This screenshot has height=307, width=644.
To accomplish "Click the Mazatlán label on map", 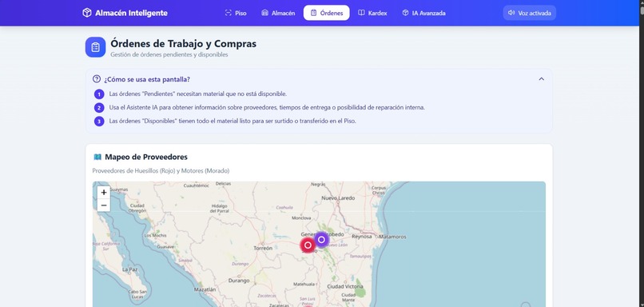I will 205,289.
